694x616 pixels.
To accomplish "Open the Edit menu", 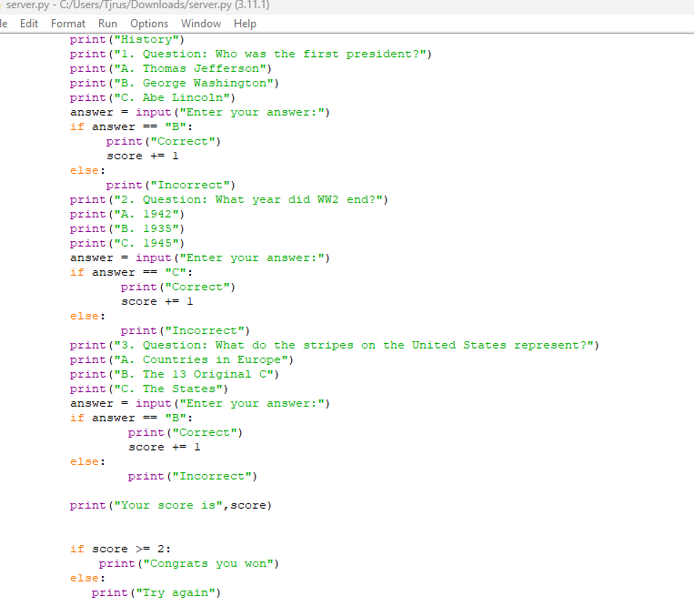I will click(x=28, y=24).
